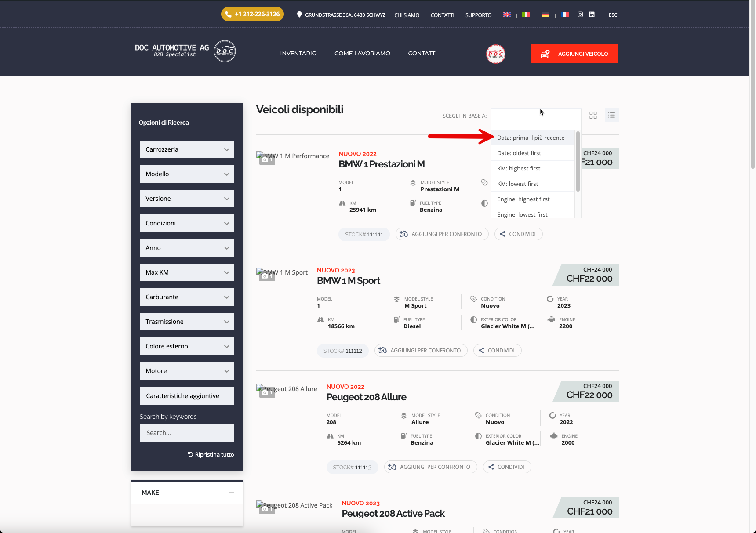Open Caratteristiche aggiuntive options
756x533 pixels.
point(187,396)
